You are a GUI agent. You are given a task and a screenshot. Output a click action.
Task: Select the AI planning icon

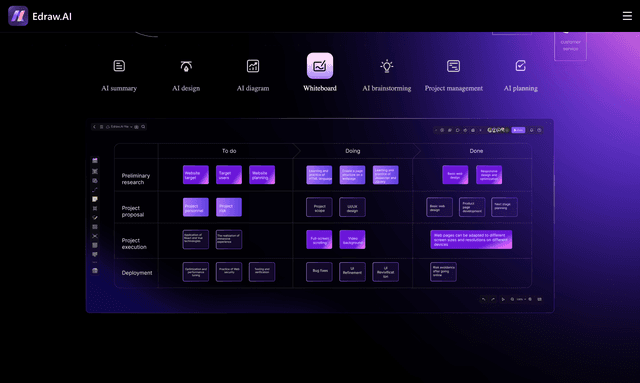click(520, 66)
